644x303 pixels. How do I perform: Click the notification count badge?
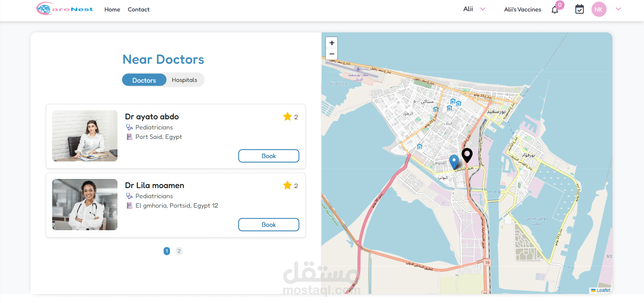[x=560, y=5]
